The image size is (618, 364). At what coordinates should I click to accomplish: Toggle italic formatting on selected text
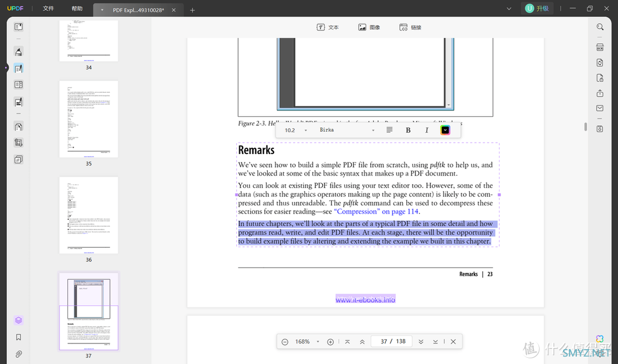click(x=427, y=130)
